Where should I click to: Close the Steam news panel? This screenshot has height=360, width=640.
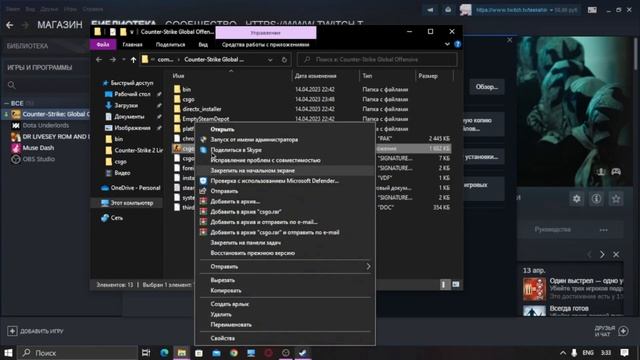pos(616,255)
